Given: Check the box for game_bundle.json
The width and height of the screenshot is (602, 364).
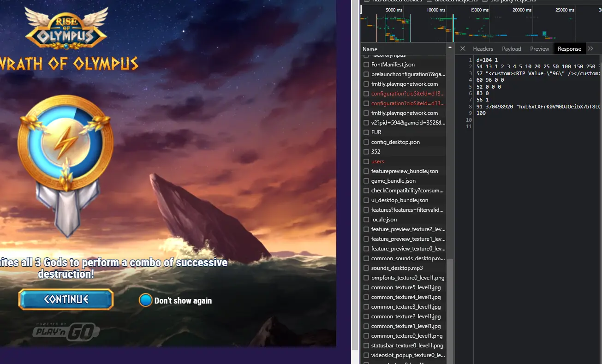Looking at the screenshot, I should (366, 181).
